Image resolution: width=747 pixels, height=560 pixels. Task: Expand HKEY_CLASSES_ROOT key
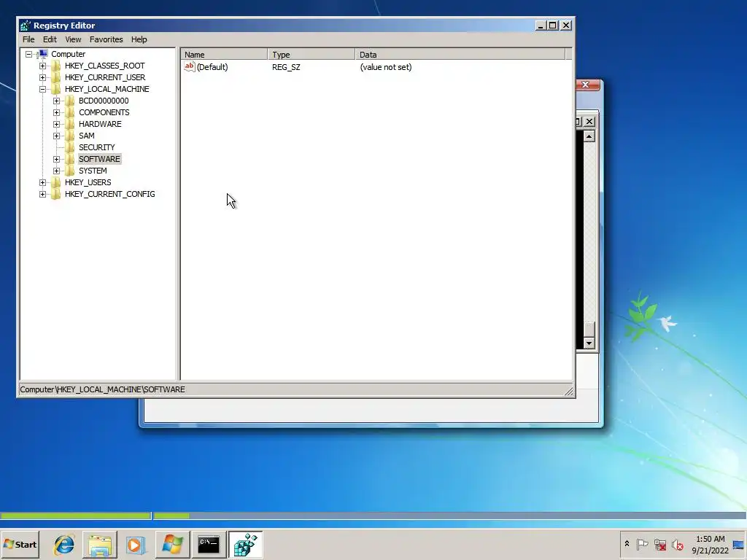(x=42, y=66)
